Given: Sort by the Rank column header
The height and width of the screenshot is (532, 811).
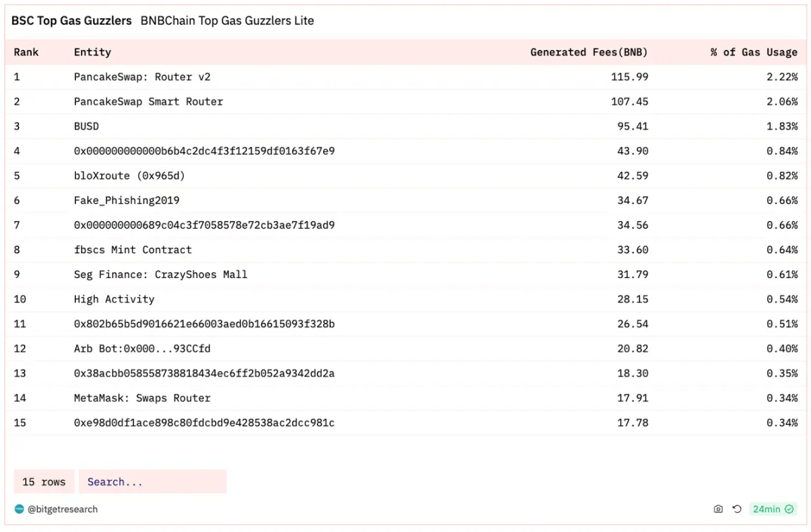Looking at the screenshot, I should (26, 52).
